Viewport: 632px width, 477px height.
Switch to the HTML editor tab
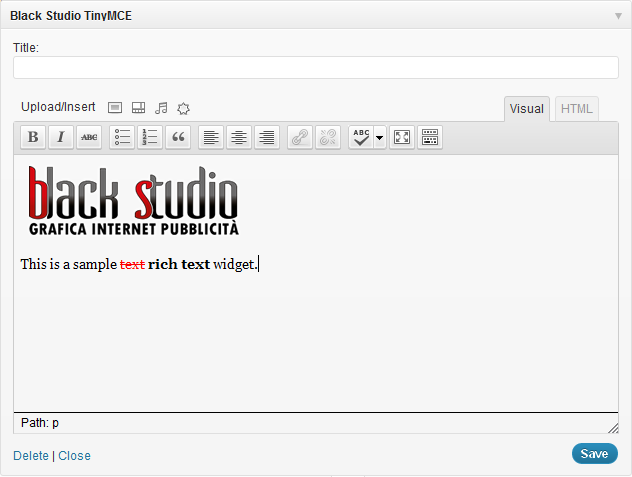[x=577, y=109]
